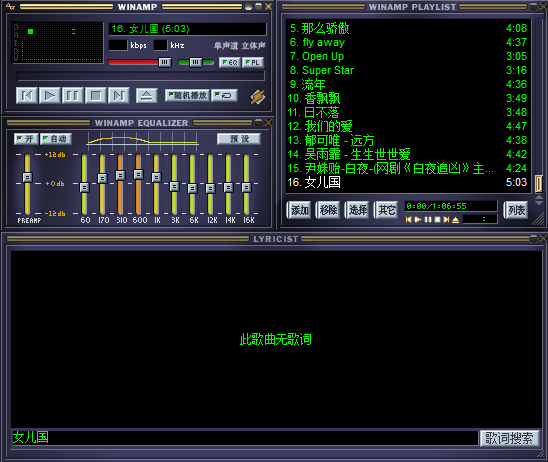
Task: Click the 14K equalizer band slider
Action: click(228, 188)
